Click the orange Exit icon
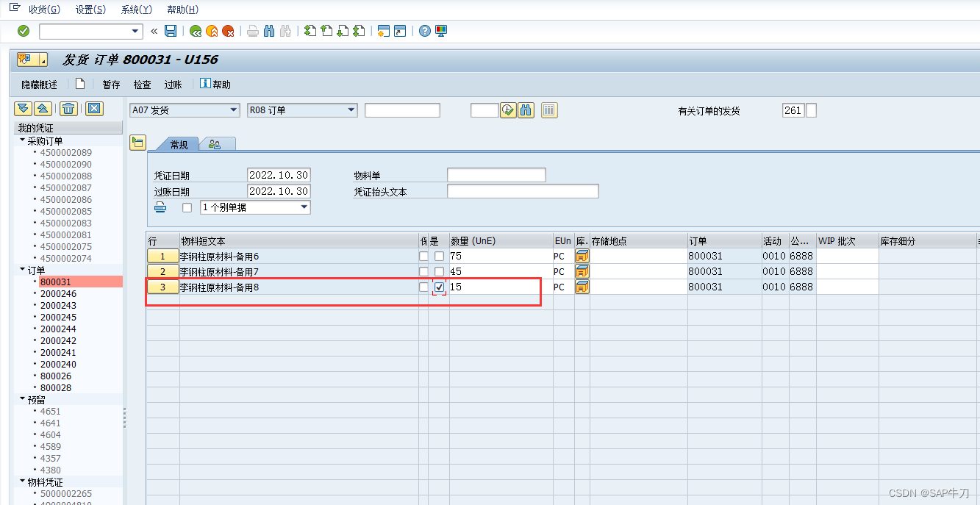 pos(212,31)
